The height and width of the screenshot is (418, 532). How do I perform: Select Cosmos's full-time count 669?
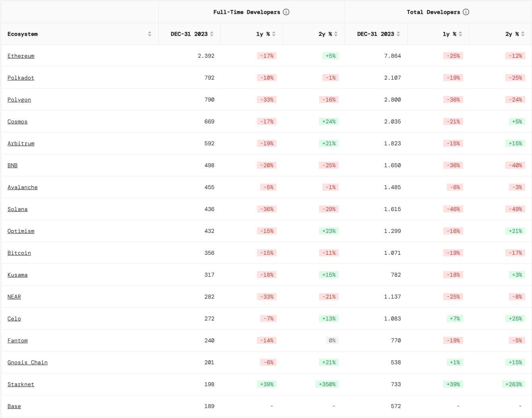[x=209, y=121]
